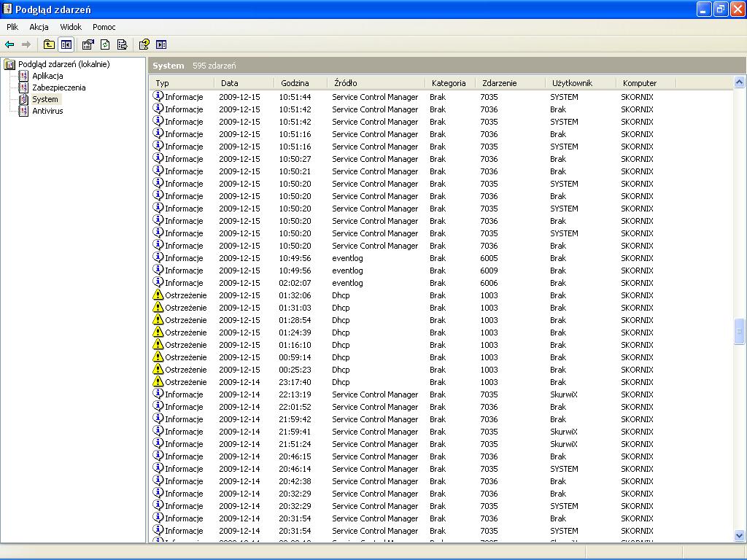Open the Pomoc menu
Screen dimensions: 747x560
[104, 27]
